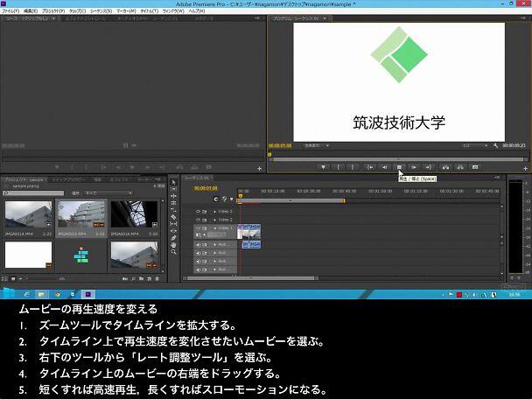Open the Project panel filter dropdown
This screenshot has width=532, height=399.
point(108,193)
